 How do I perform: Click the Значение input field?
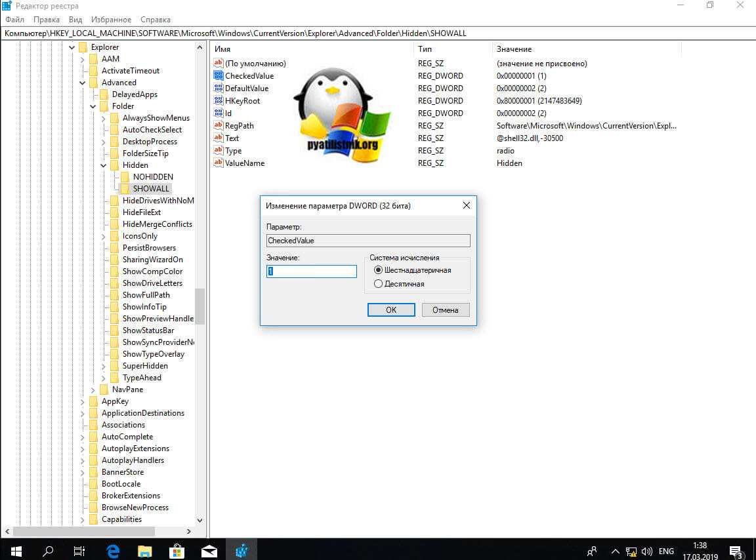click(312, 271)
